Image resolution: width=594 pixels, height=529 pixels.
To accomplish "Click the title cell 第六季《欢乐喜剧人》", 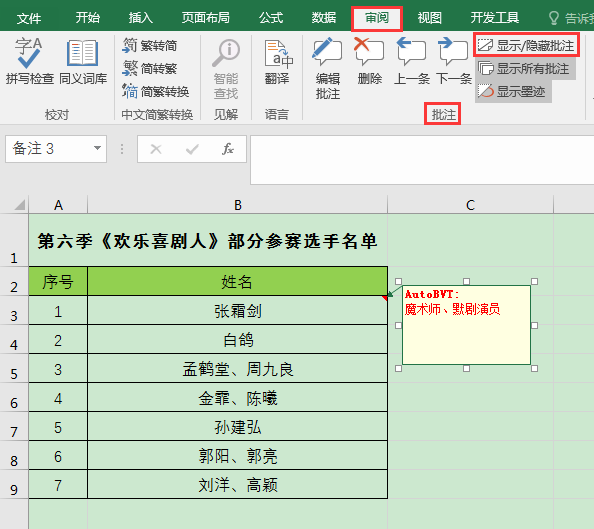I will pyautogui.click(x=208, y=240).
